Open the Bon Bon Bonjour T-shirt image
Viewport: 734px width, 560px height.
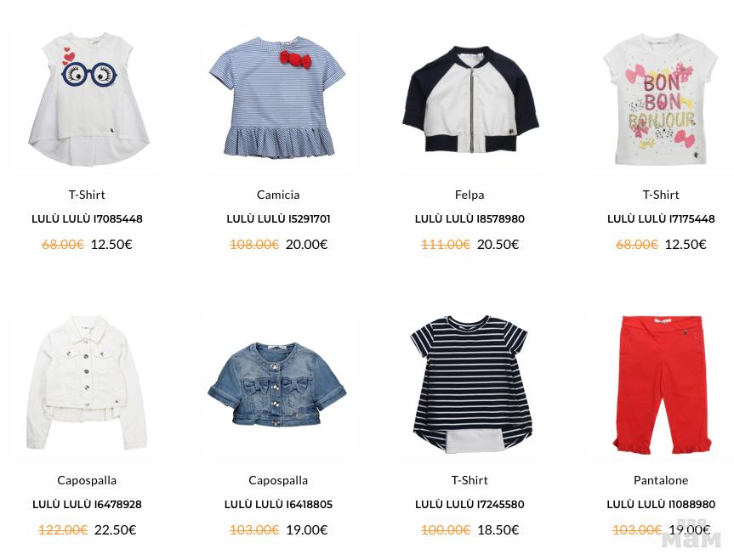pos(661,99)
